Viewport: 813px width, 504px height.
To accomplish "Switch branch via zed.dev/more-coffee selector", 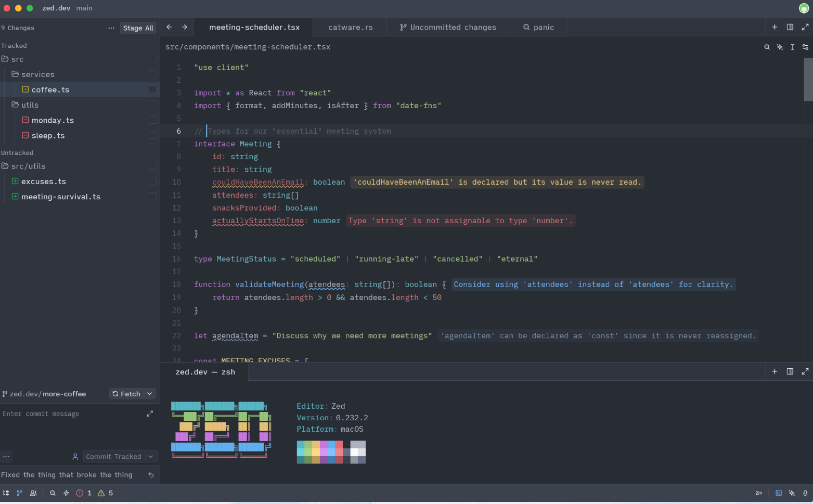I will pos(44,394).
